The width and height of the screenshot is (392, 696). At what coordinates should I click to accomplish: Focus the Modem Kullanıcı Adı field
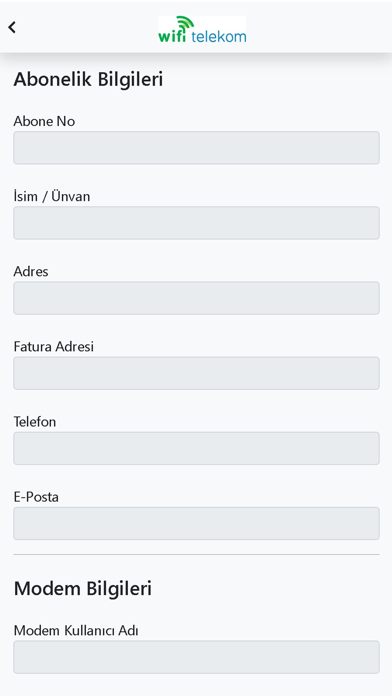(x=196, y=657)
